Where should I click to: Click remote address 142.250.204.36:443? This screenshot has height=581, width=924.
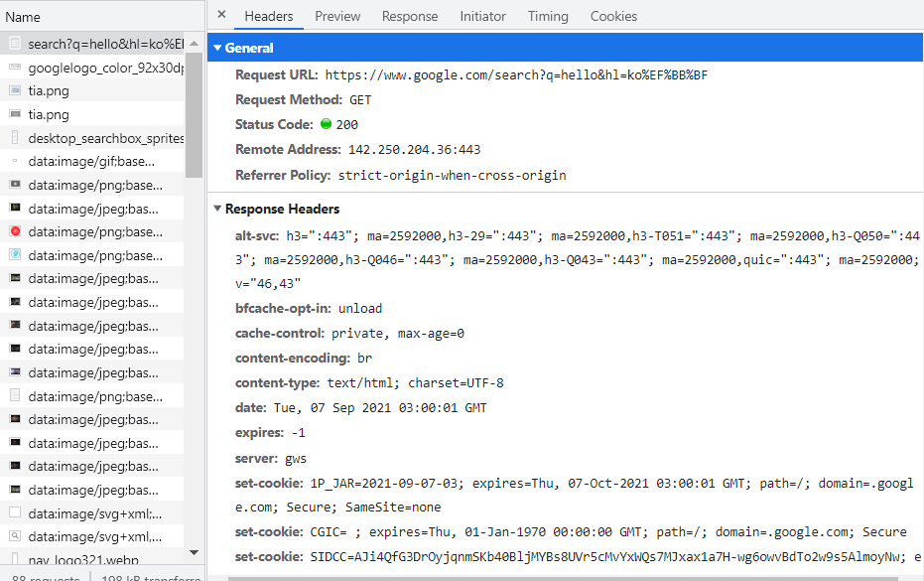click(414, 149)
